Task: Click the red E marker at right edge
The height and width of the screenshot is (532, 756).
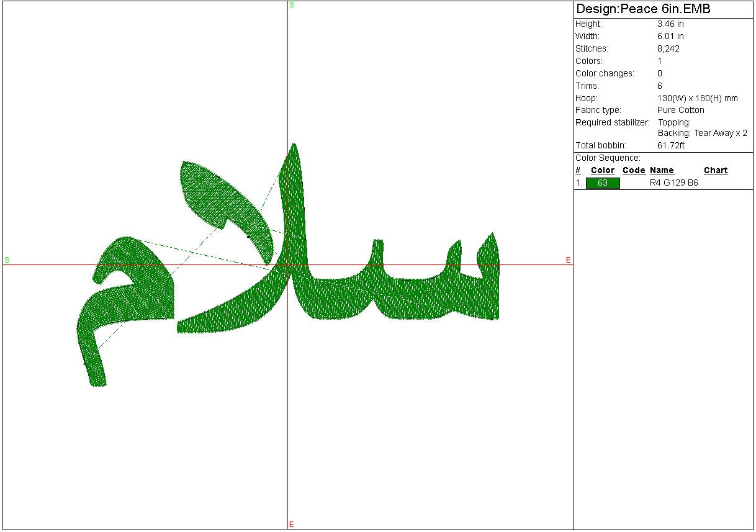Action: click(x=568, y=260)
